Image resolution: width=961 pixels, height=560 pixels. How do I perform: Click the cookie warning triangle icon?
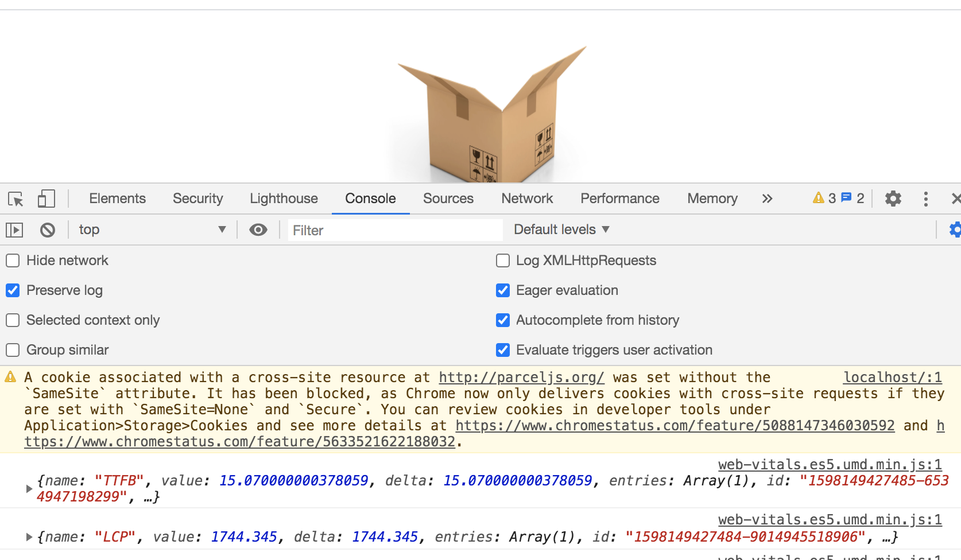(x=11, y=377)
